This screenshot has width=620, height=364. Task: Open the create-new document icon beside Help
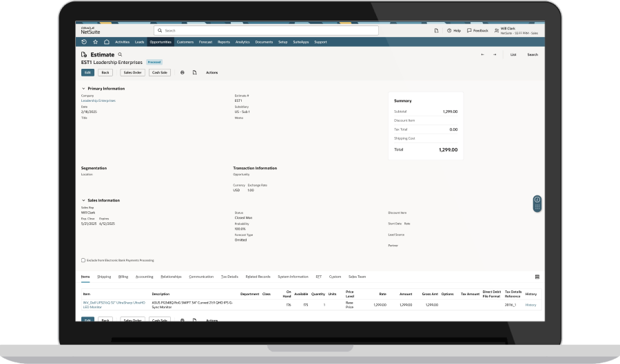point(437,30)
